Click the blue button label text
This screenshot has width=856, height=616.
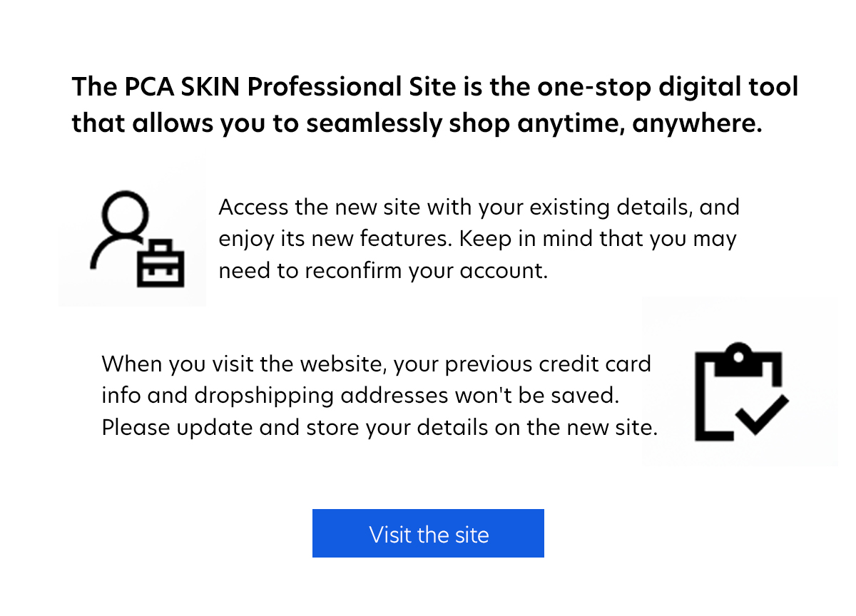(428, 534)
